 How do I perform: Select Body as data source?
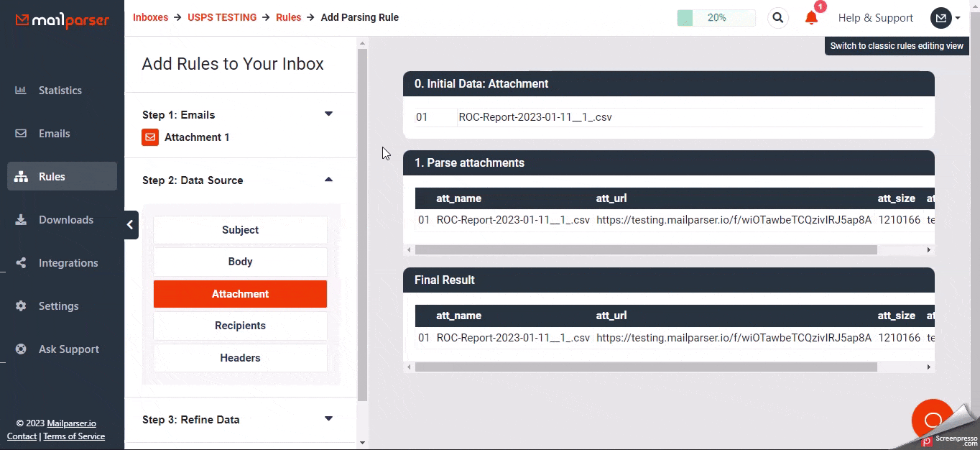pyautogui.click(x=240, y=262)
